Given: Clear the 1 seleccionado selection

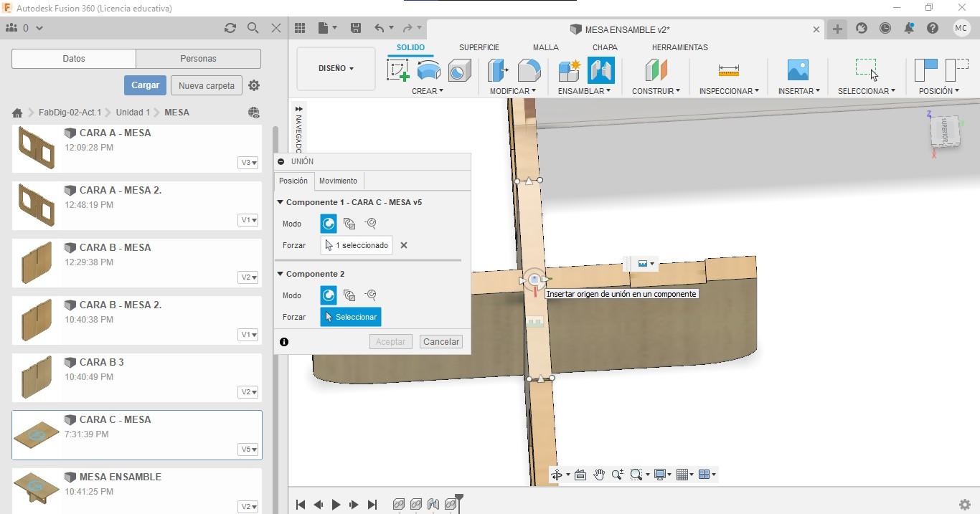Looking at the screenshot, I should (404, 245).
